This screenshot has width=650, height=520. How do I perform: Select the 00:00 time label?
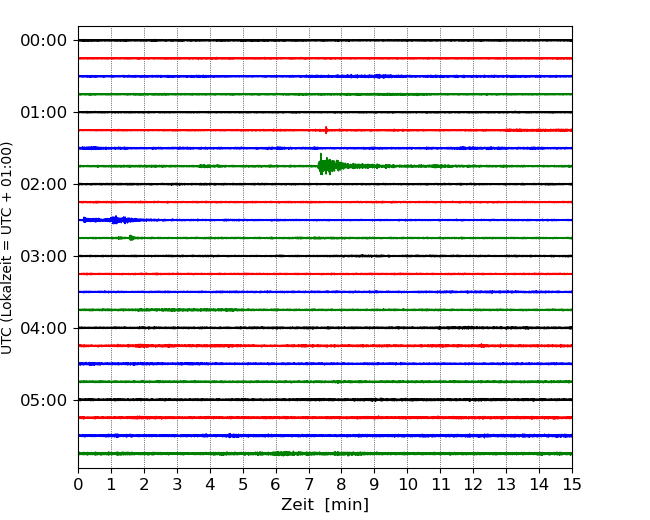43,41
